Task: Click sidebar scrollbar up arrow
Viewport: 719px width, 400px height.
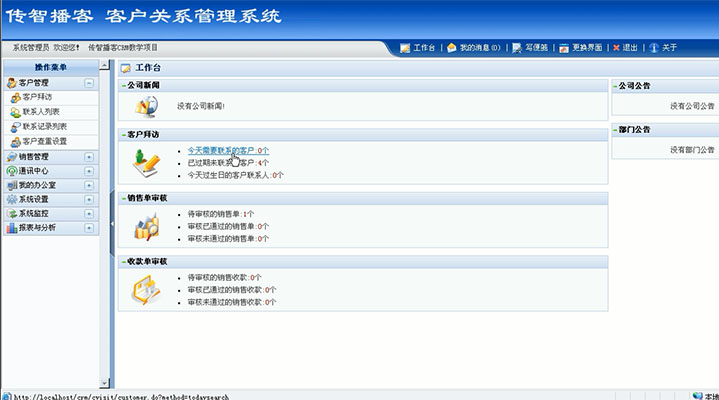Action: 105,65
